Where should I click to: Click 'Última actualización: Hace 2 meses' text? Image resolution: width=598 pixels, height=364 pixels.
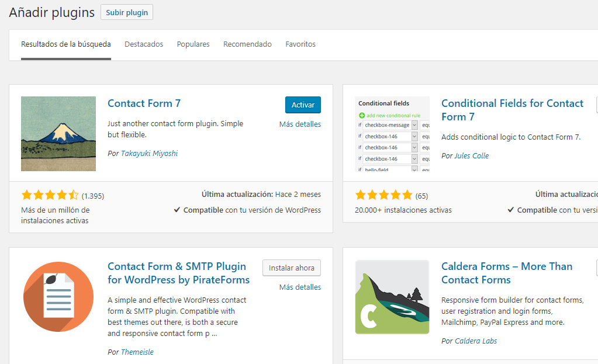[261, 195]
